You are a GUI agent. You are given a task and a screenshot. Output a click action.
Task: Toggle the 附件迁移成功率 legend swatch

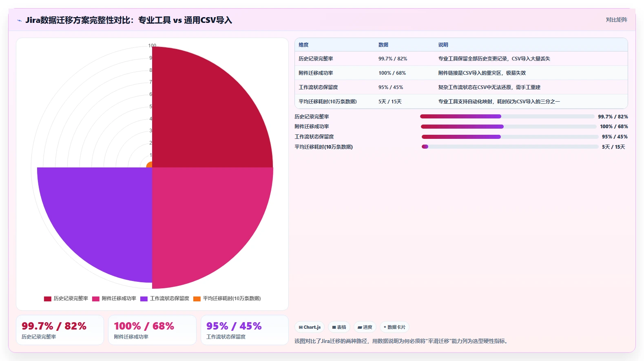tap(96, 299)
